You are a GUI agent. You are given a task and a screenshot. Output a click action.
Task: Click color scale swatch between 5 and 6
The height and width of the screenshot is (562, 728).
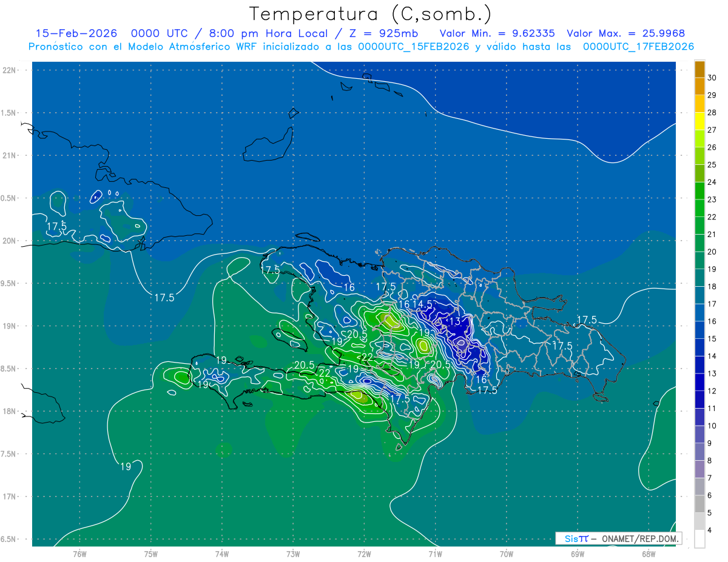click(699, 504)
